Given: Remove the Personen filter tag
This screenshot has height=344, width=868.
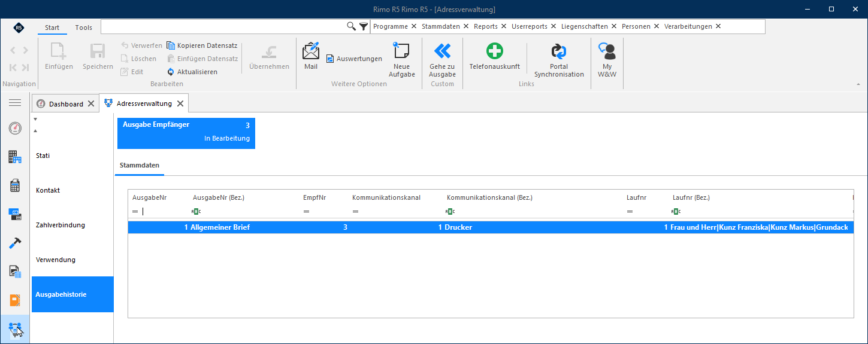Looking at the screenshot, I should click(657, 26).
